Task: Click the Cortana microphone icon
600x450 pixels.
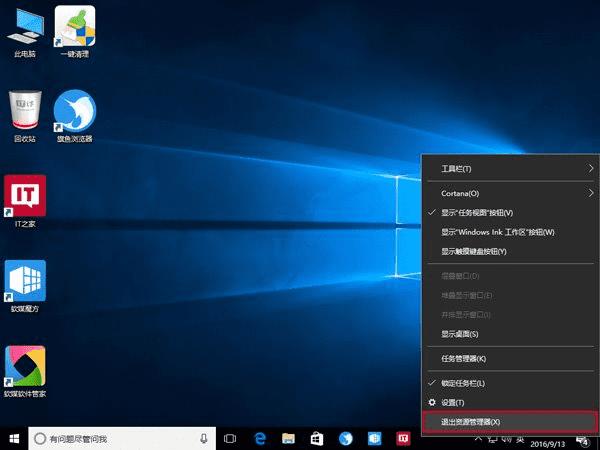Action: pos(204,438)
